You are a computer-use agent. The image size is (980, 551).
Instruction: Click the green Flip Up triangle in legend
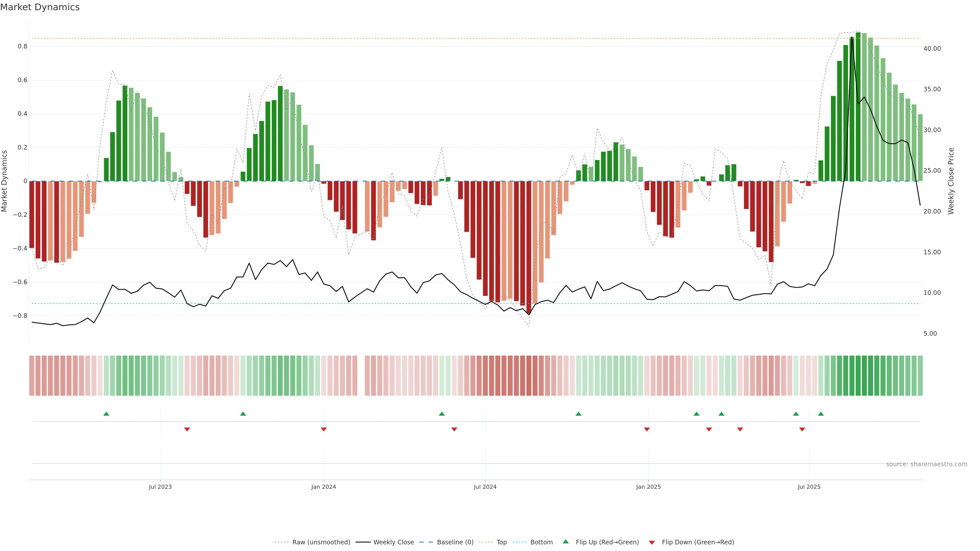(x=566, y=542)
